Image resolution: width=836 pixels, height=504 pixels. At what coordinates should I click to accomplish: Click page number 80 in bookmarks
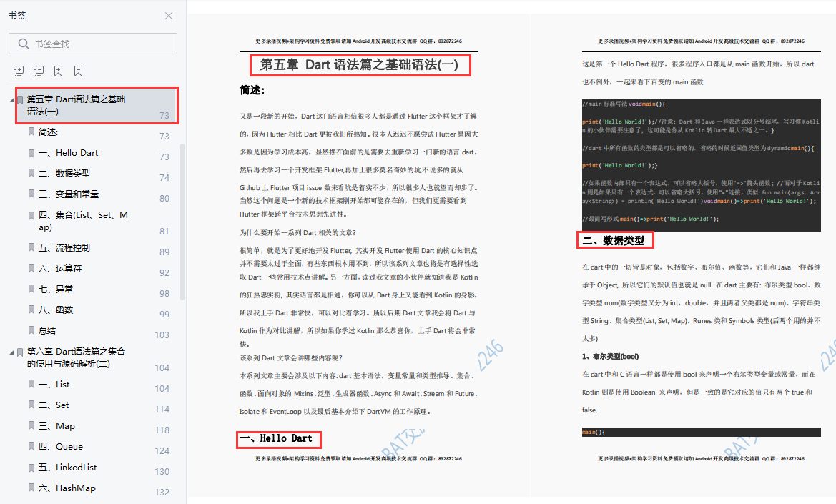(164, 199)
